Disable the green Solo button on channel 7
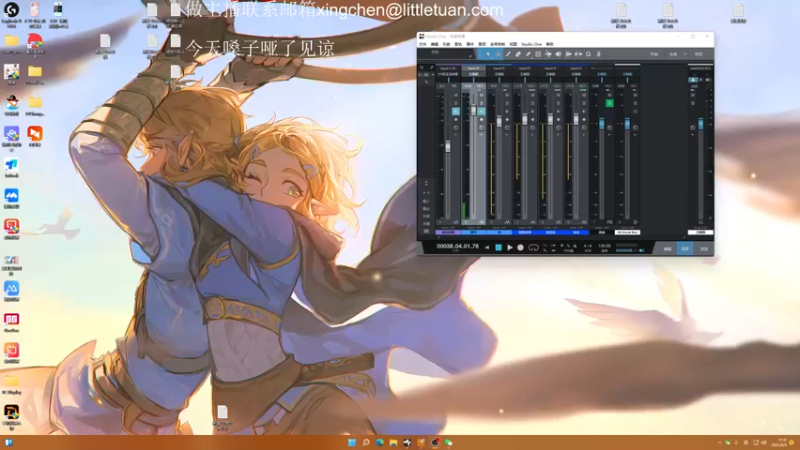Image resolution: width=800 pixels, height=450 pixels. 610,103
